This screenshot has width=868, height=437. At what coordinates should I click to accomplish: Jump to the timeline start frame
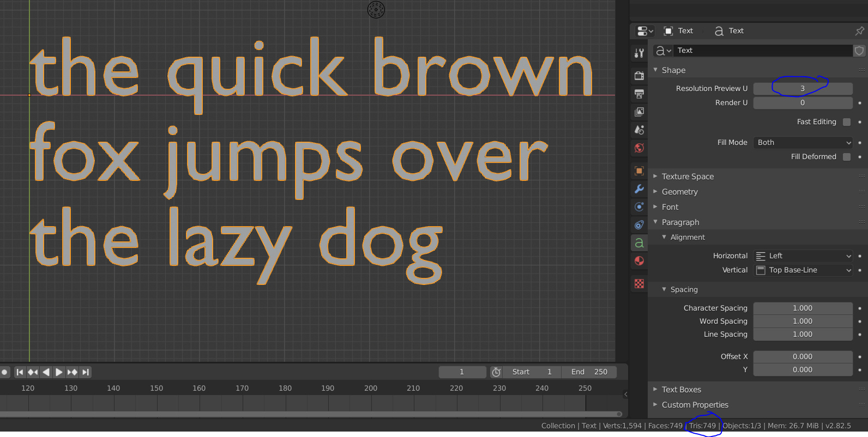click(20, 372)
